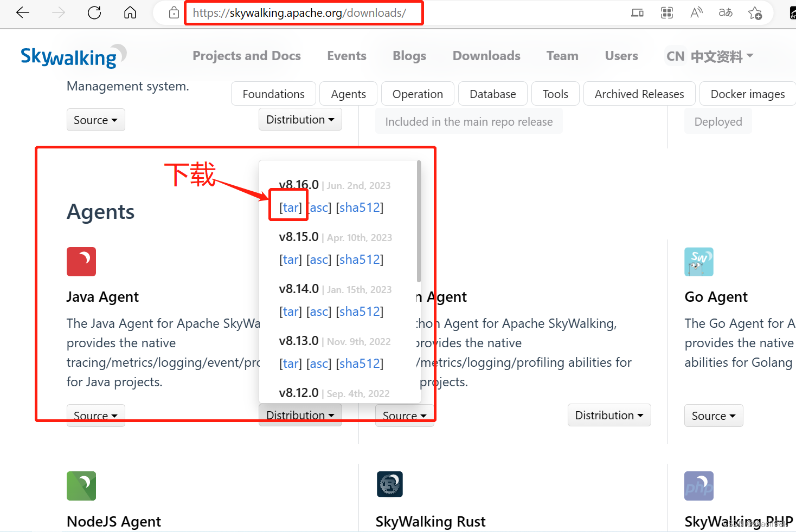Open the v8.13.0 sha512 link

360,363
